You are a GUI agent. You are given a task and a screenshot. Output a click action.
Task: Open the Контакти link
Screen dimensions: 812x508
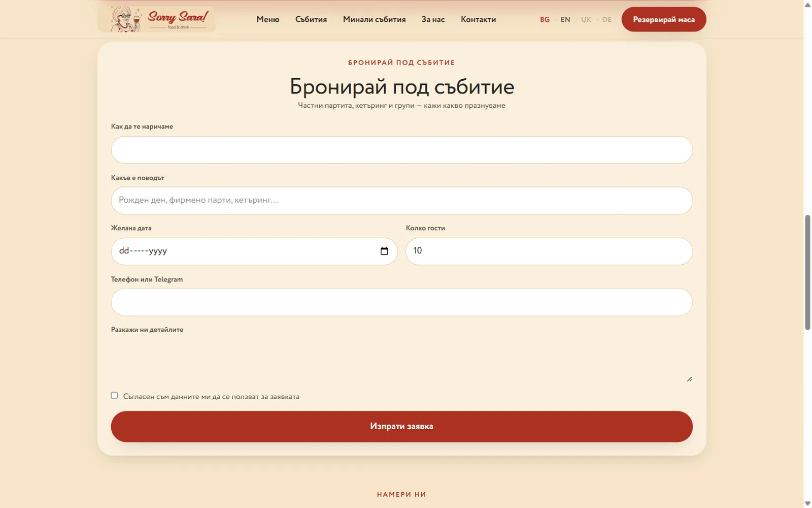pos(478,19)
